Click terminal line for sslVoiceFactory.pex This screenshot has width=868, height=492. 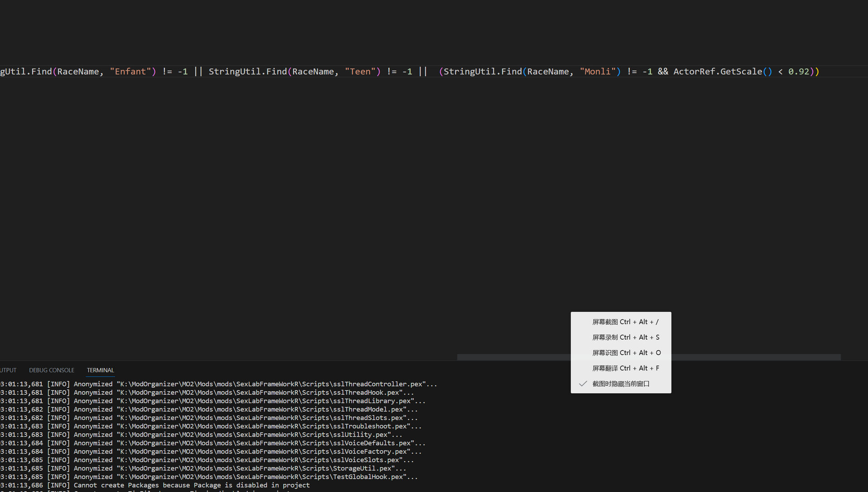(x=211, y=451)
